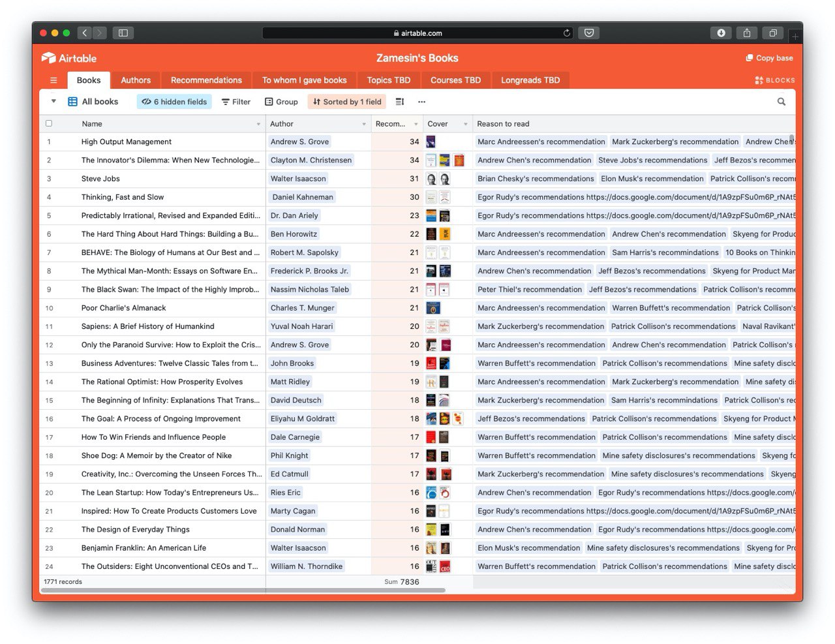Switch to Longreads TBD tab
Viewport: 835px width, 644px height.
pos(530,80)
